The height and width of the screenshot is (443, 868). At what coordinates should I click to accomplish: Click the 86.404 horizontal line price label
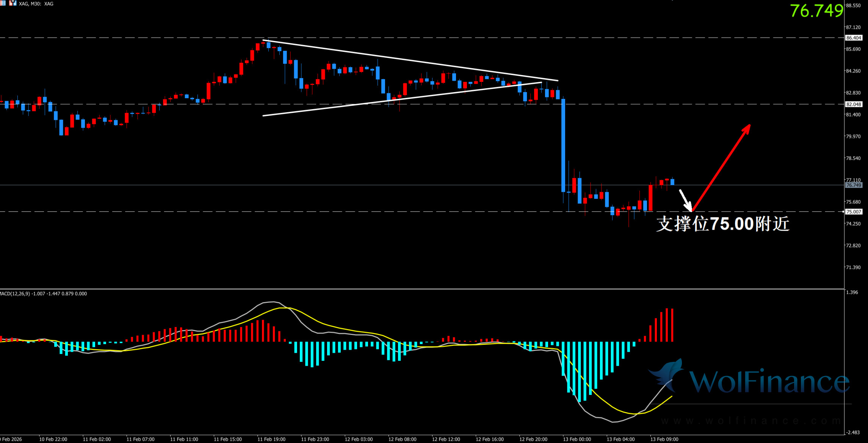coord(854,38)
